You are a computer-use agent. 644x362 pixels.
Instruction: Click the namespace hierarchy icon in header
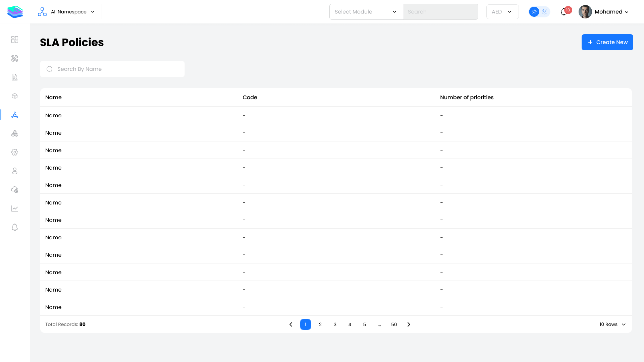point(42,12)
